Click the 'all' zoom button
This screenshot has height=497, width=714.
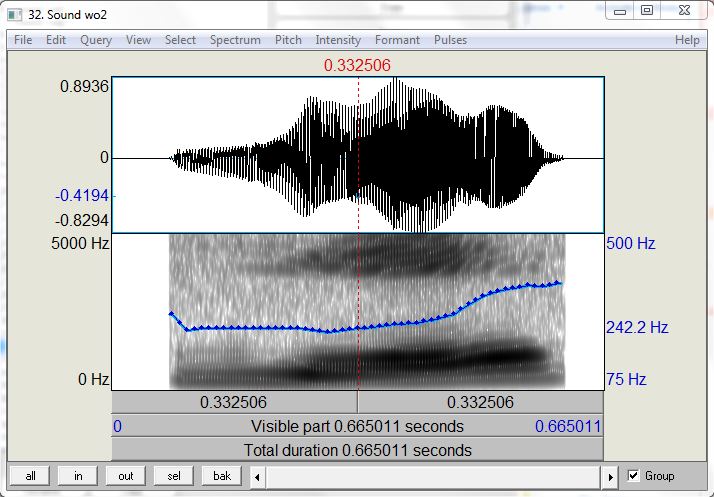(31, 476)
